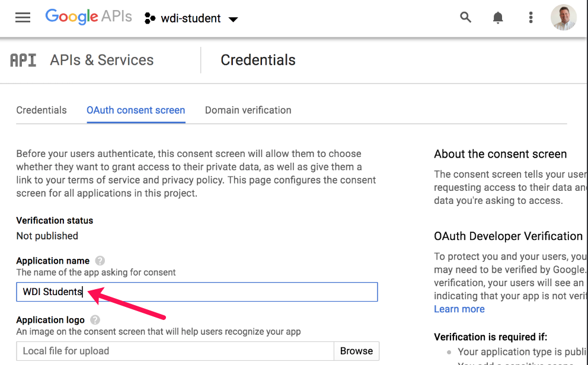
Task: Click the search magnifier icon
Action: pos(466,18)
